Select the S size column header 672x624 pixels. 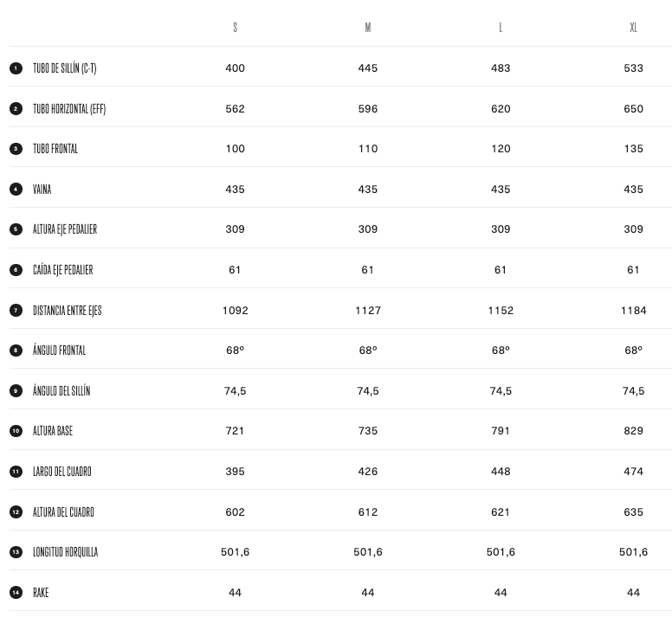(235, 28)
